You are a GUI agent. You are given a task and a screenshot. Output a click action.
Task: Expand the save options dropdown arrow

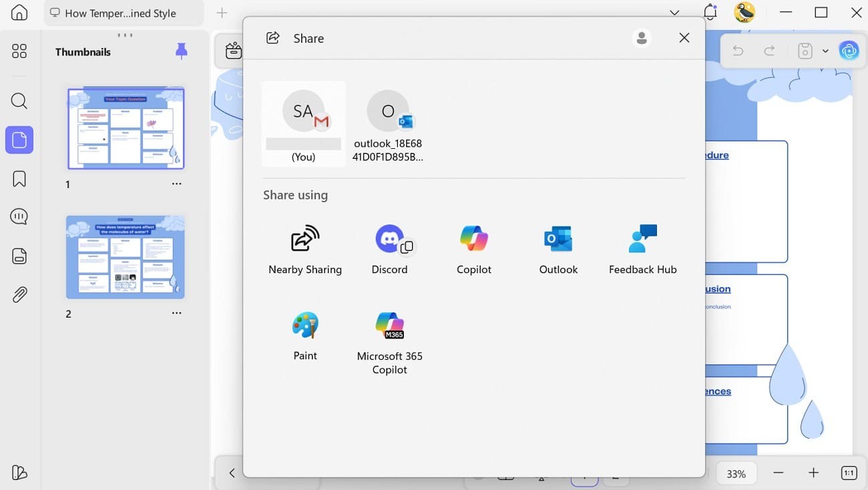[x=825, y=51]
